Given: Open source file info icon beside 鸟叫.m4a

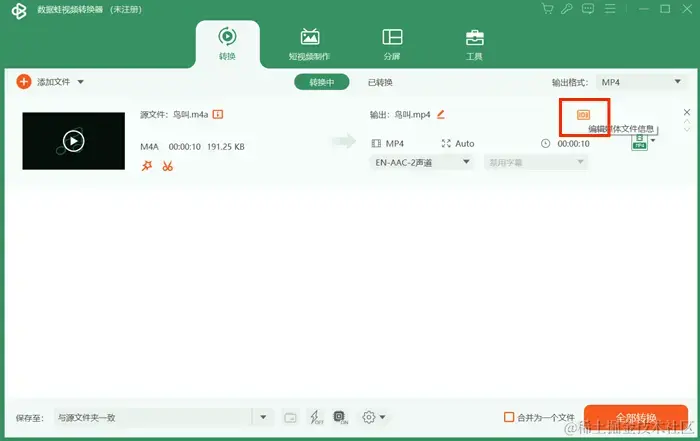Looking at the screenshot, I should pos(217,115).
